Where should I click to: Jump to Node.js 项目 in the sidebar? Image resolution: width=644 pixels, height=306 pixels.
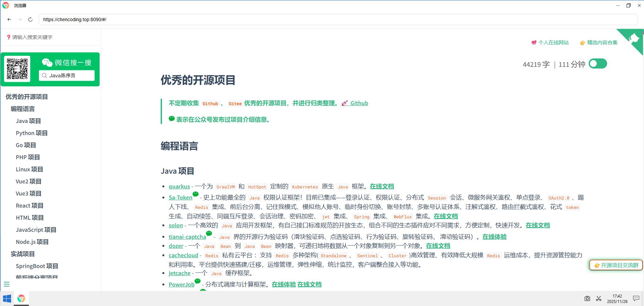point(32,242)
